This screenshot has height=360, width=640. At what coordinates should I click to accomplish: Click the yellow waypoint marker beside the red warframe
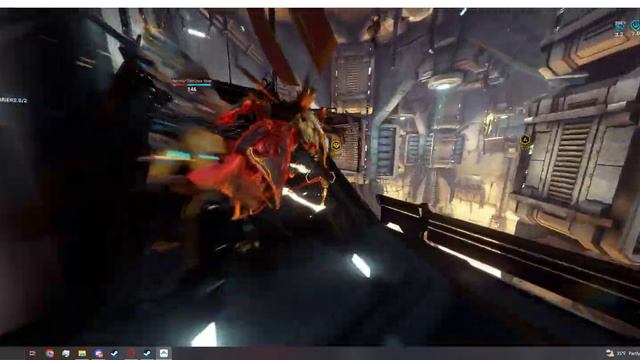pos(336,144)
